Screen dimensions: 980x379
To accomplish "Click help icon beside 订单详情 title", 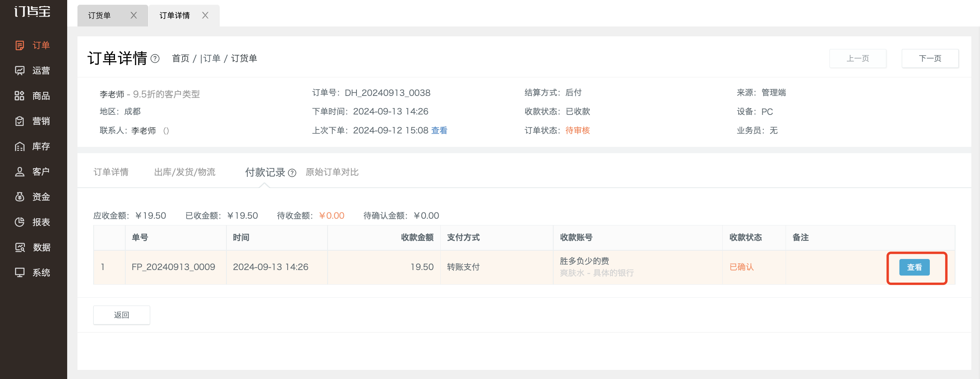I will tap(155, 59).
